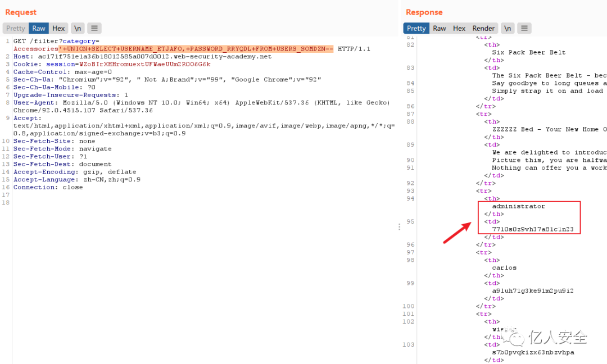The width and height of the screenshot is (607, 364).
Task: Click 'Six Pack Beer Belt' in response
Action: [x=529, y=53]
